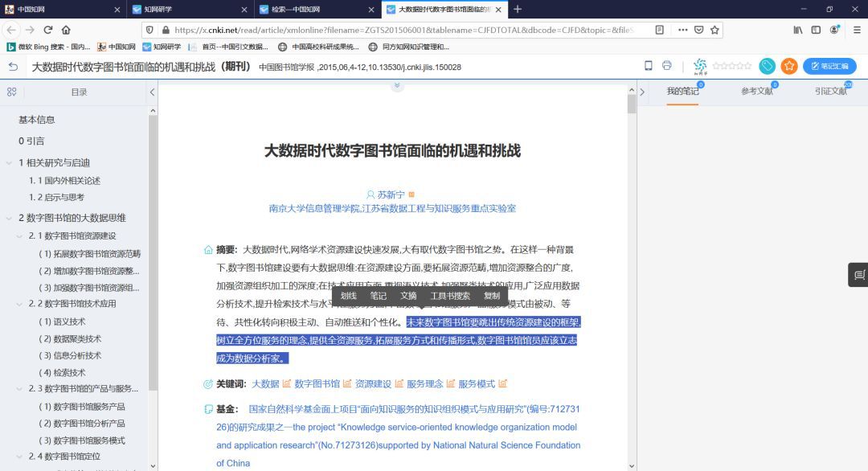868x471 pixels.
Task: Collapse 2.1 数字图书馆资源建设 tree node
Action: point(19,236)
